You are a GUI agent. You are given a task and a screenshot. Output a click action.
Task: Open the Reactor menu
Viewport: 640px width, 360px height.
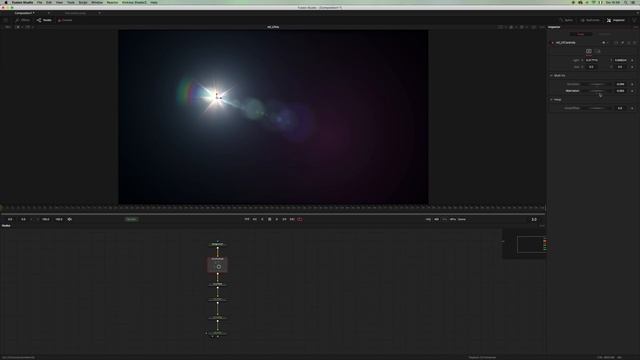(112, 2)
